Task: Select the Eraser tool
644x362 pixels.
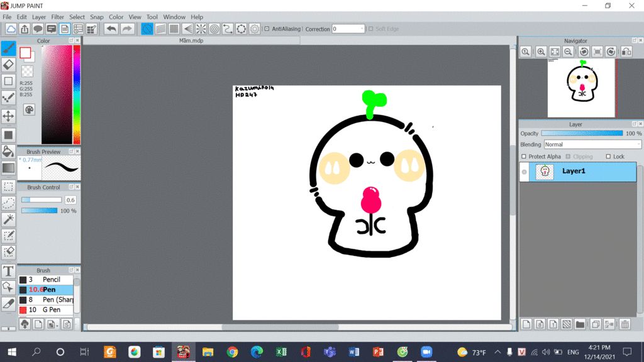Action: [x=8, y=65]
